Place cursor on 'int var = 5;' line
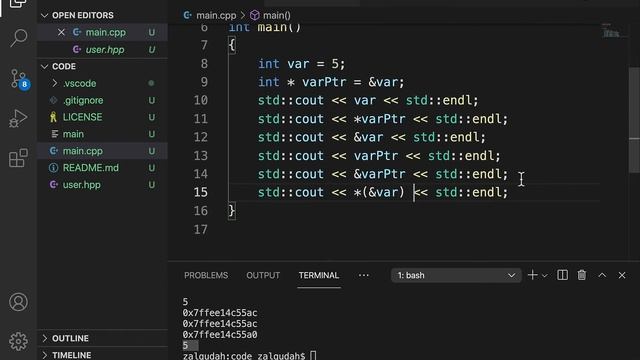 coord(302,64)
